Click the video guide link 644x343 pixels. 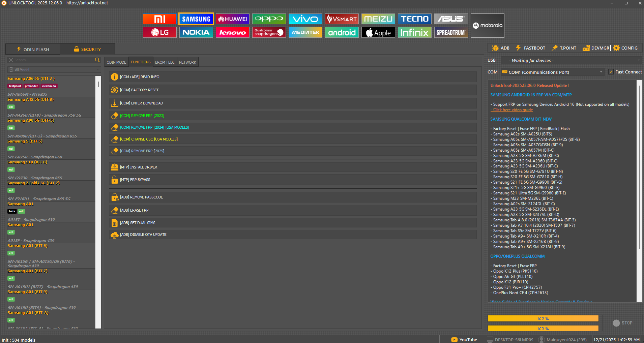click(x=512, y=110)
